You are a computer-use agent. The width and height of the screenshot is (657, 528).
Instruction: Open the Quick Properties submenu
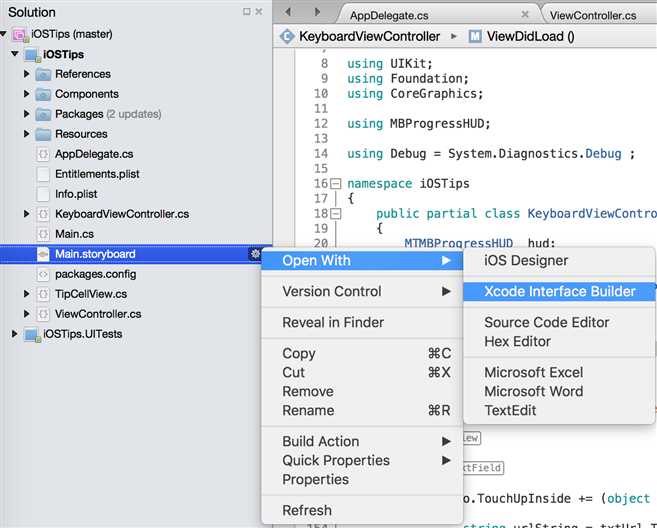coord(362,460)
